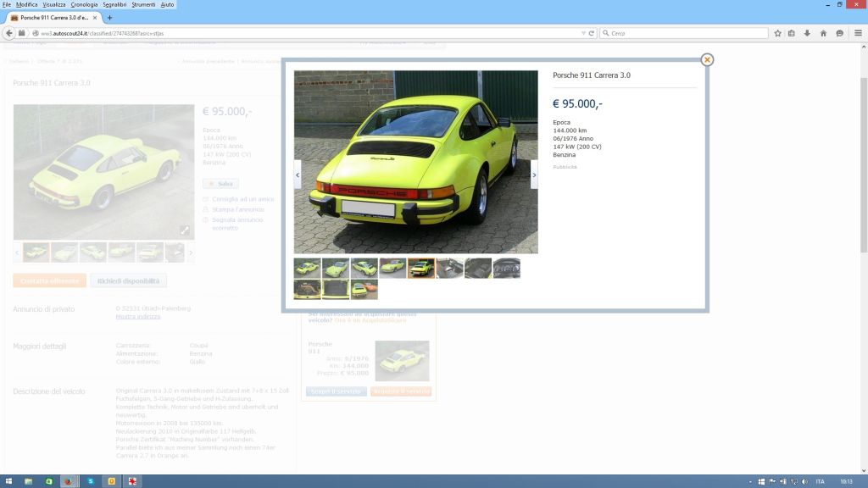Select thumbnail with yellow and orange cars
Viewport: 868px width, 488px height.
click(x=364, y=290)
